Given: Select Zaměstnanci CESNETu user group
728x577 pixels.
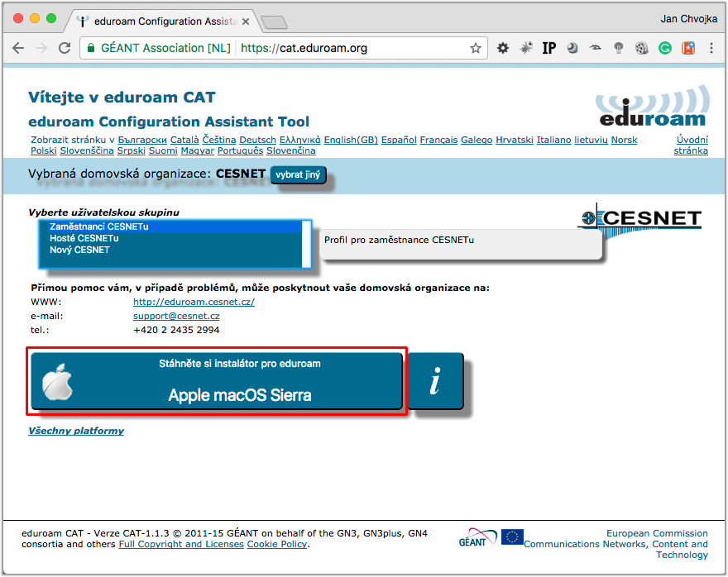Looking at the screenshot, I should click(175, 227).
